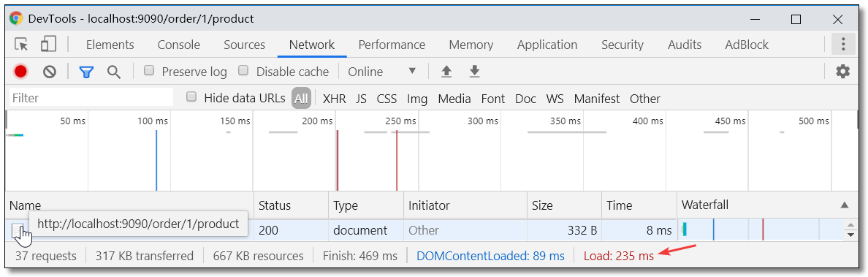868x277 pixels.
Task: Toggle the device toolbar icon
Action: click(x=49, y=45)
